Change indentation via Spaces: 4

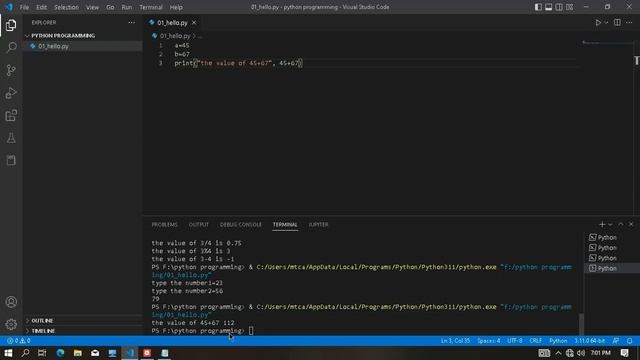pos(489,340)
